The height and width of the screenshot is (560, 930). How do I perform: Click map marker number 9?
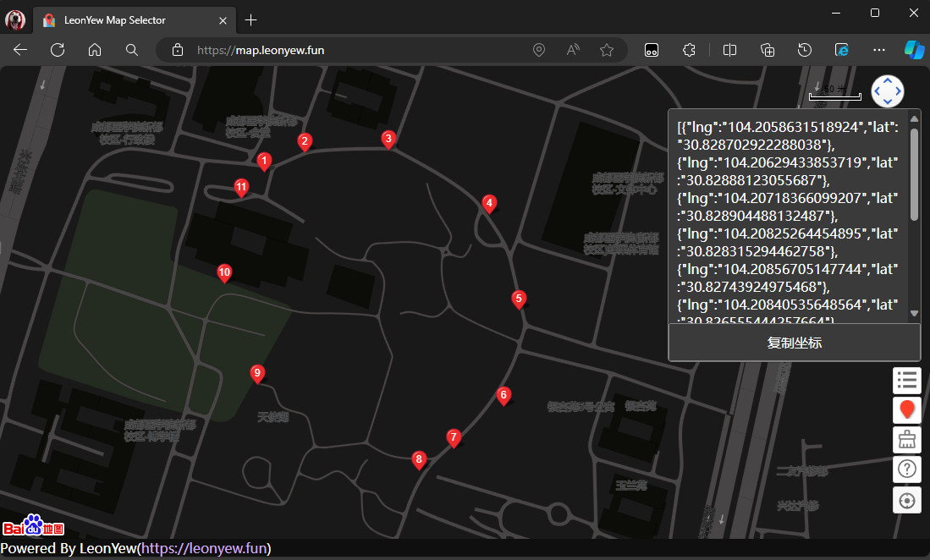tap(257, 373)
